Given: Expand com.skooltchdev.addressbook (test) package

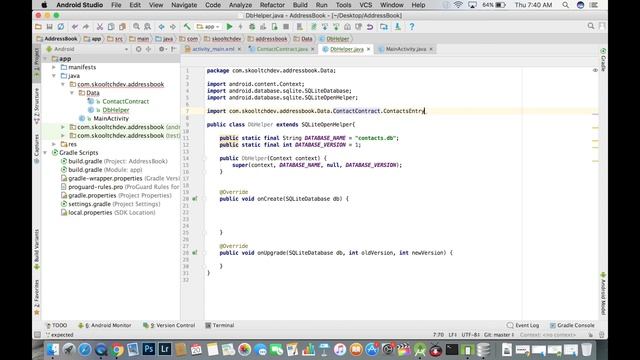Looking at the screenshot, I should click(63, 136).
